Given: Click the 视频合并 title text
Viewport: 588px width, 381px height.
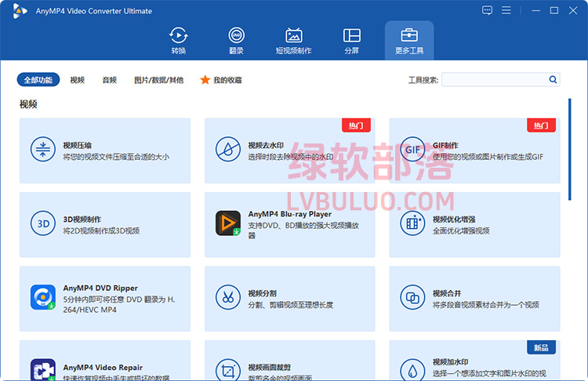Looking at the screenshot, I should coord(447,293).
